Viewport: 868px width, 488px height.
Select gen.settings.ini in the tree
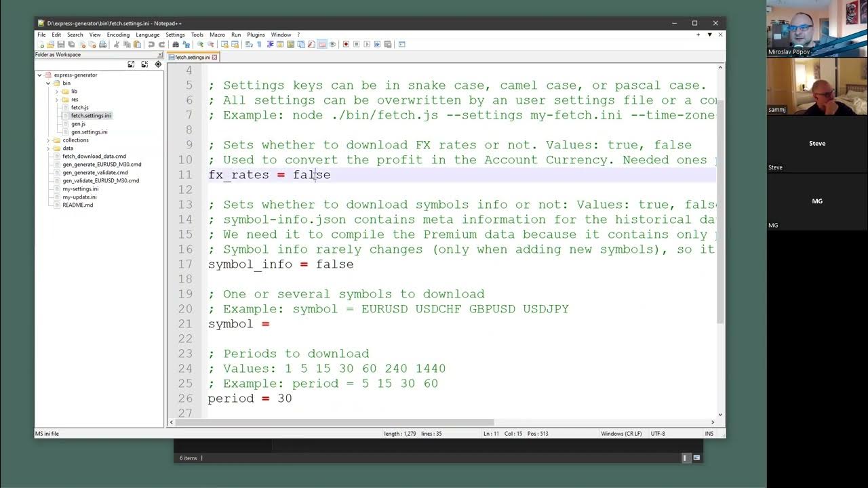tap(89, 132)
